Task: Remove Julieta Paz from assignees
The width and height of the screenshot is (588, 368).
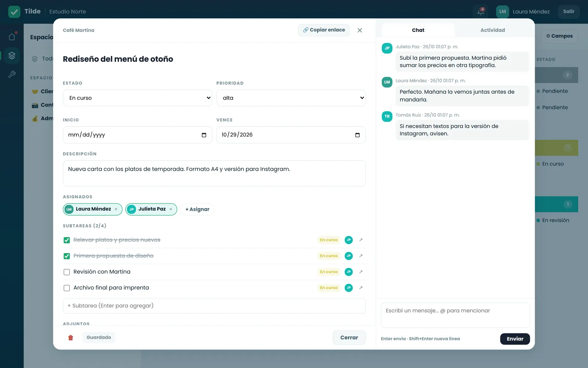Action: pos(171,209)
